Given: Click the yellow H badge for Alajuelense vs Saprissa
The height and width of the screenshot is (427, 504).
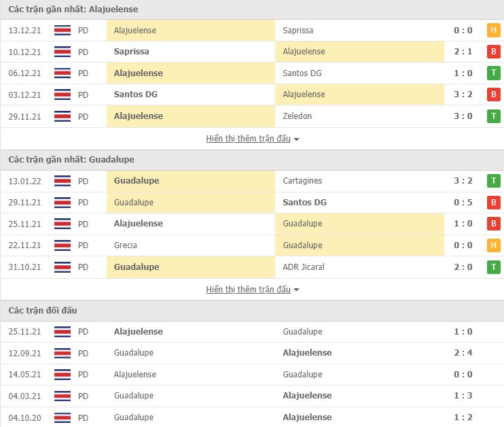Looking at the screenshot, I should tap(493, 31).
